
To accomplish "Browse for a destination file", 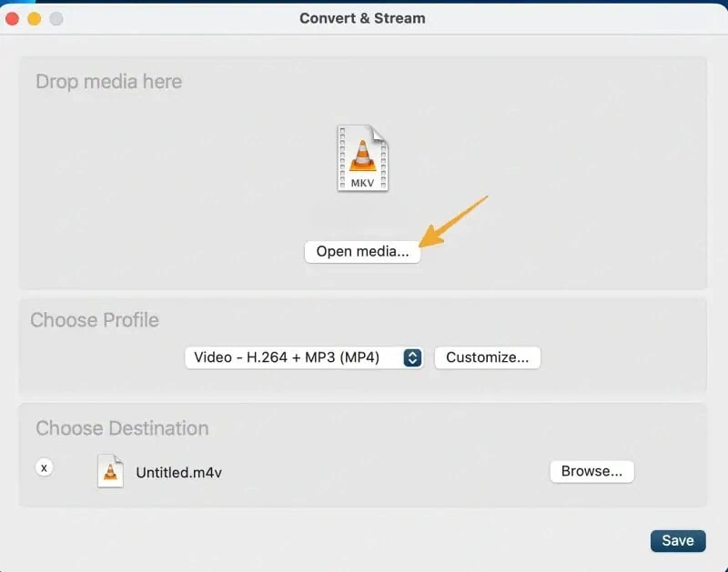I will (x=592, y=471).
